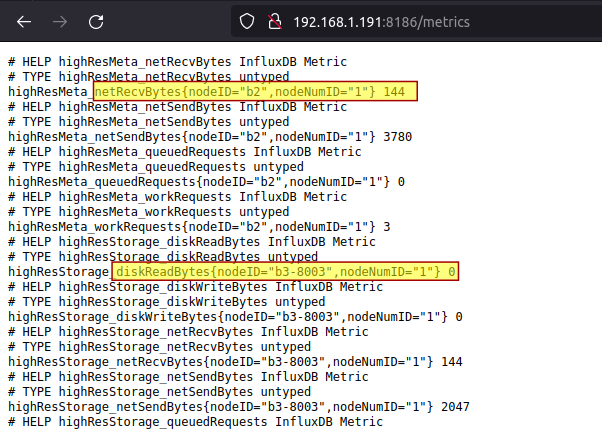This screenshot has height=431, width=602.
Task: Click the '# HELP highResStorage_diskWriteBytes InfluxDB Metric' line
Action: (196, 287)
